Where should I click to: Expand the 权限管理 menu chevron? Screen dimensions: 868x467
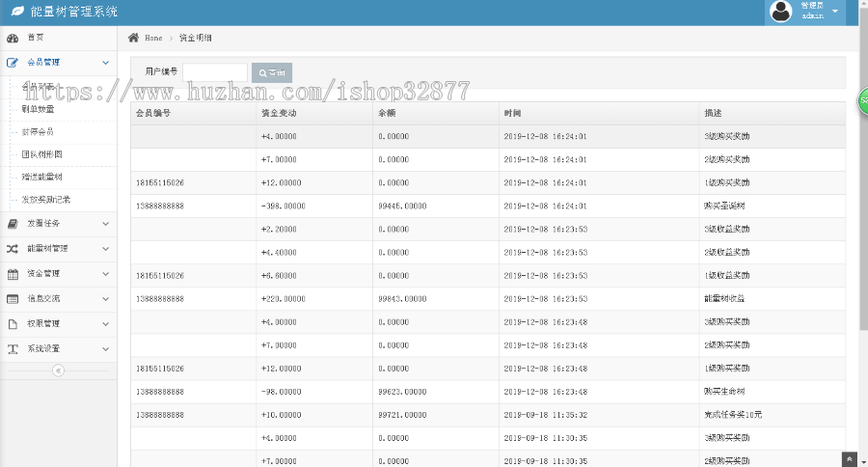105,324
